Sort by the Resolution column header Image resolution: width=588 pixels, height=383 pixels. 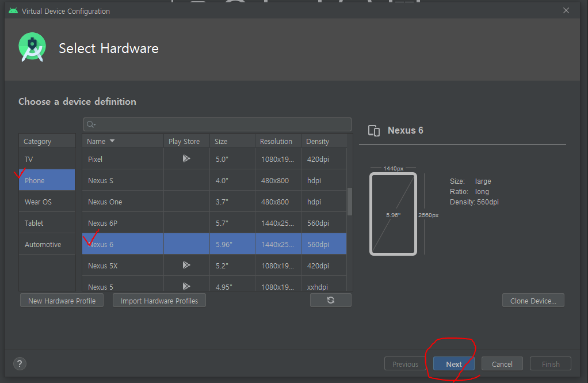click(x=278, y=141)
